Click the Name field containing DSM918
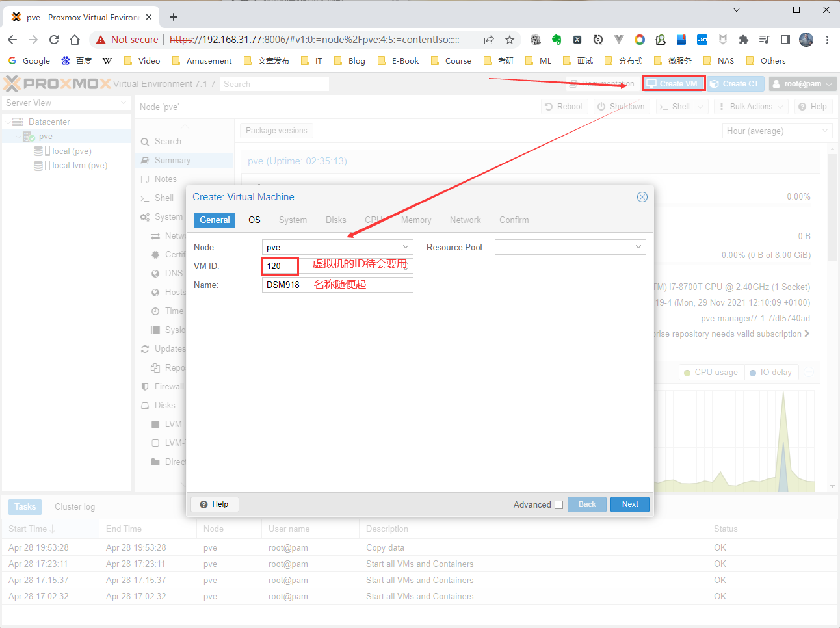 337,285
